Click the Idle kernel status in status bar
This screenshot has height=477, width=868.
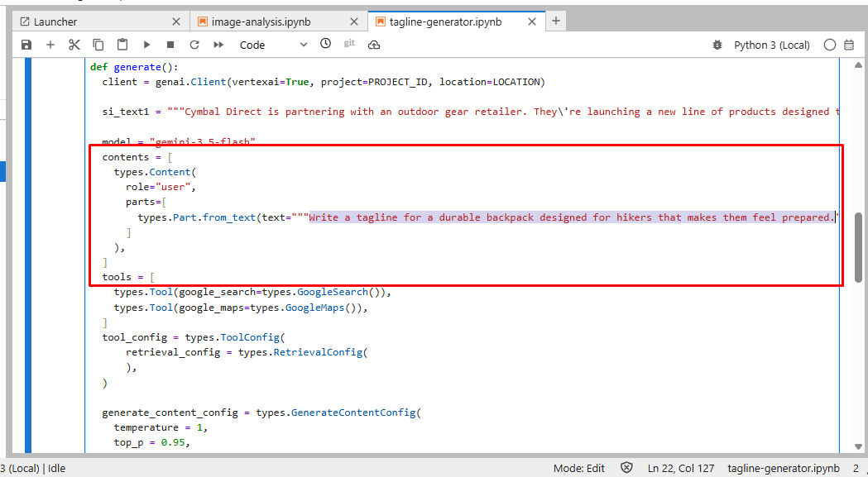pyautogui.click(x=56, y=468)
